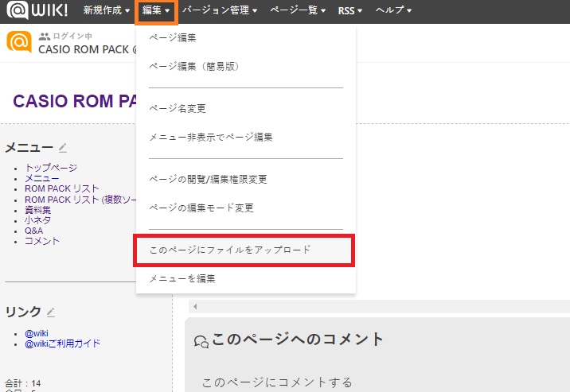This screenshot has height=392, width=570.
Task: Choose メニュー非表示でページ編集 entry
Action: 246,138
